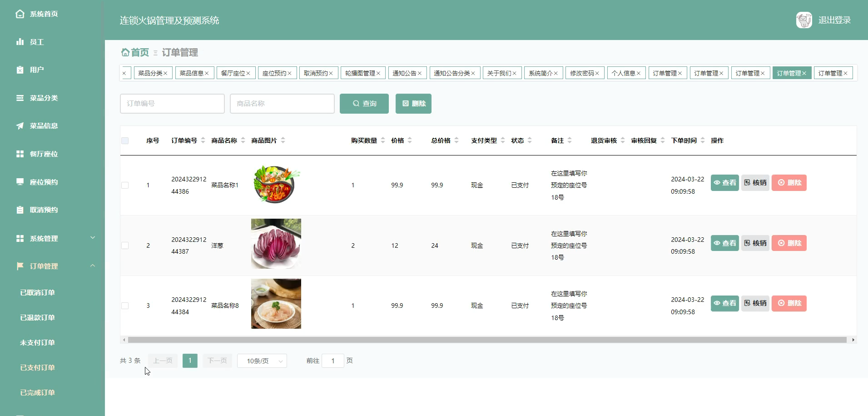Click the 首页 breadcrumb link
The width and height of the screenshot is (868, 416).
(140, 52)
